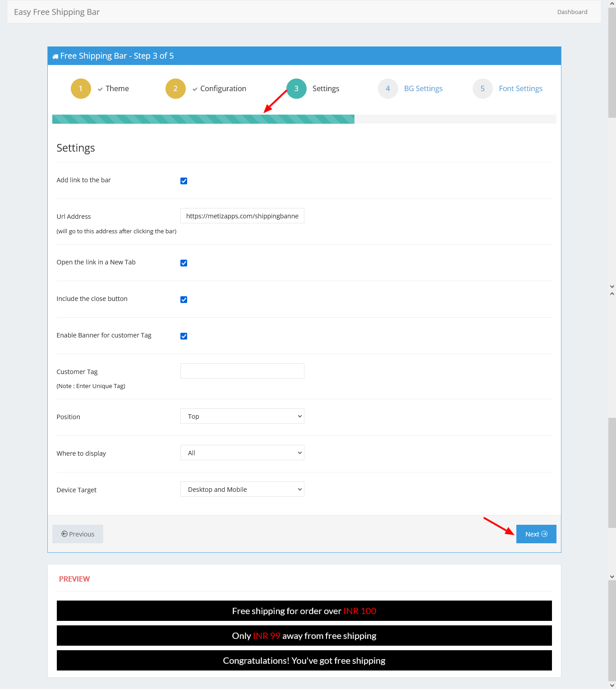Switch to the BG Settings step tab

tap(423, 88)
